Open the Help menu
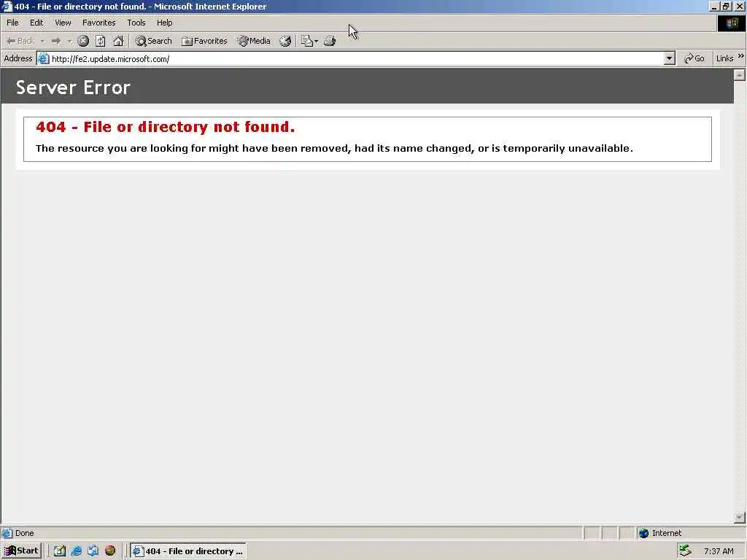The height and width of the screenshot is (560, 747). pyautogui.click(x=165, y=23)
